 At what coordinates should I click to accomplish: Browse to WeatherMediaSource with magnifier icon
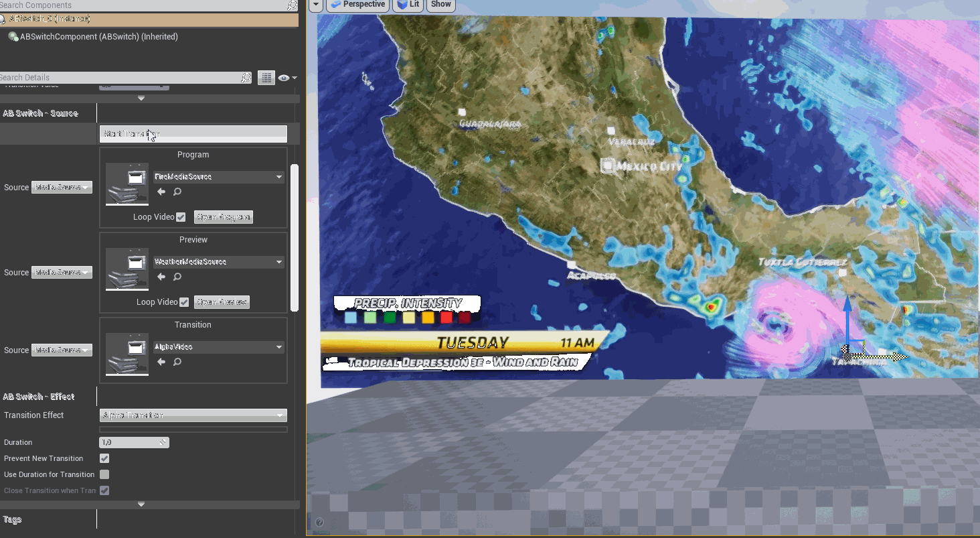(x=177, y=277)
